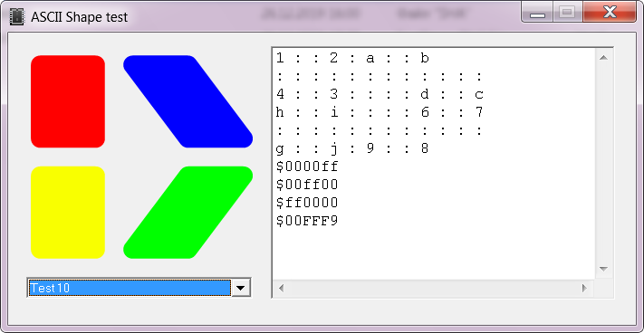Click first text line starting with 1
The height and width of the screenshot is (333, 644).
pos(352,59)
